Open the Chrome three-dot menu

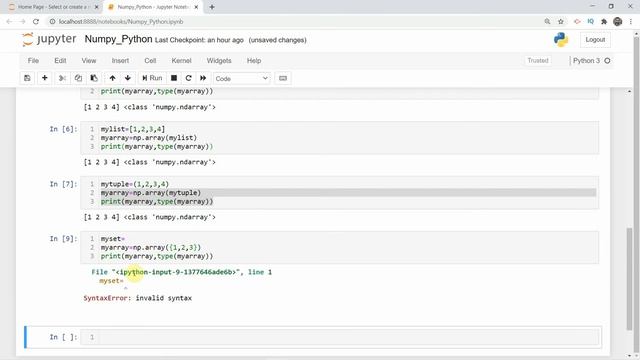tap(631, 22)
